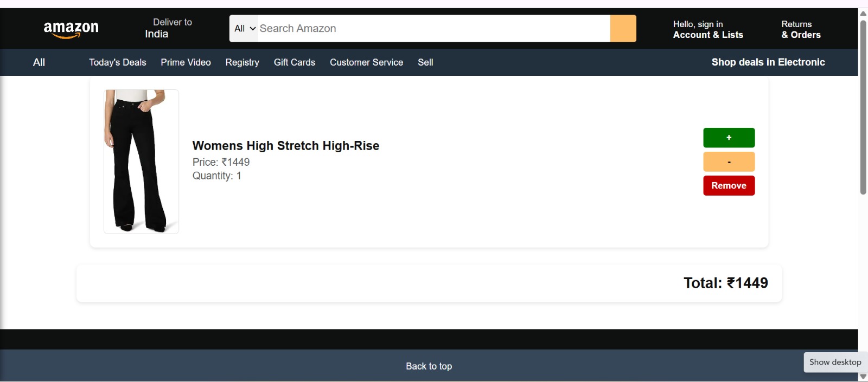
Task: Visit Customer Service
Action: click(x=366, y=62)
